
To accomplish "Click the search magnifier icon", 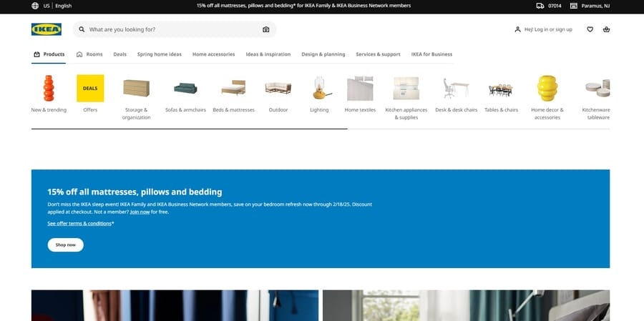I will (x=82, y=29).
